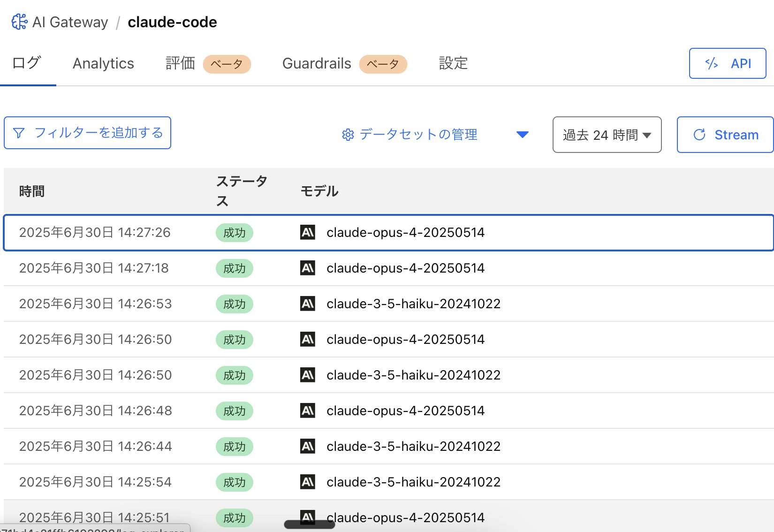
Task: Click the claude-opus-4 model name at 14:25:51
Action: [x=405, y=517]
